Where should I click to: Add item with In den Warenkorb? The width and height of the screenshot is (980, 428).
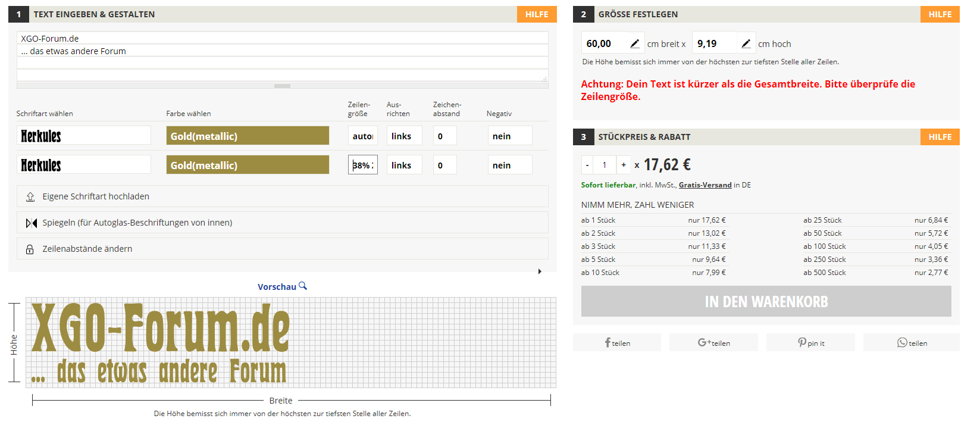pos(766,301)
